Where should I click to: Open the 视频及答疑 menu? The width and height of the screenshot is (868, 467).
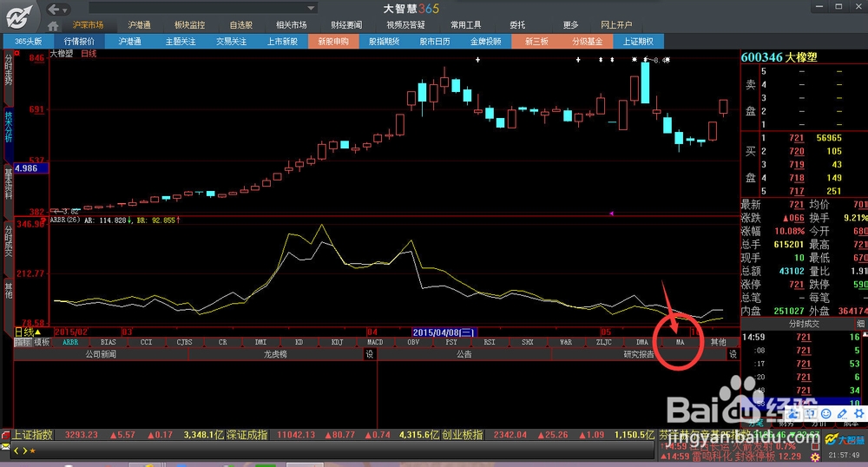point(405,25)
